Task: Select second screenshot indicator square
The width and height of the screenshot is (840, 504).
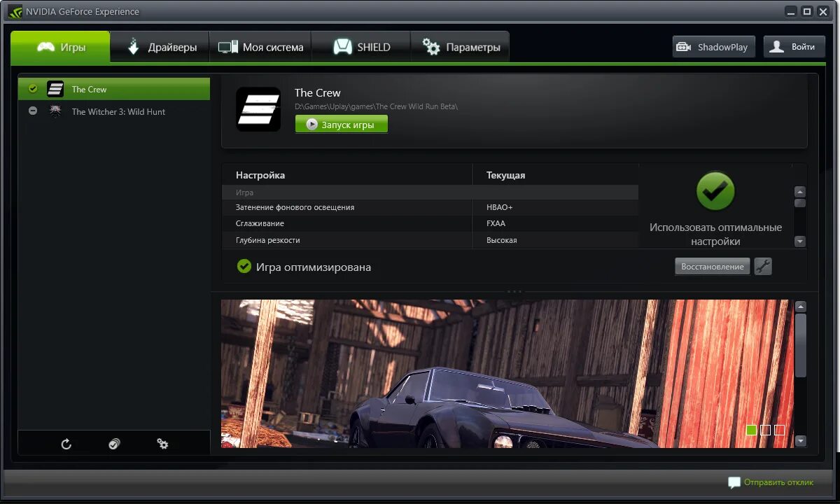Action: 765,430
